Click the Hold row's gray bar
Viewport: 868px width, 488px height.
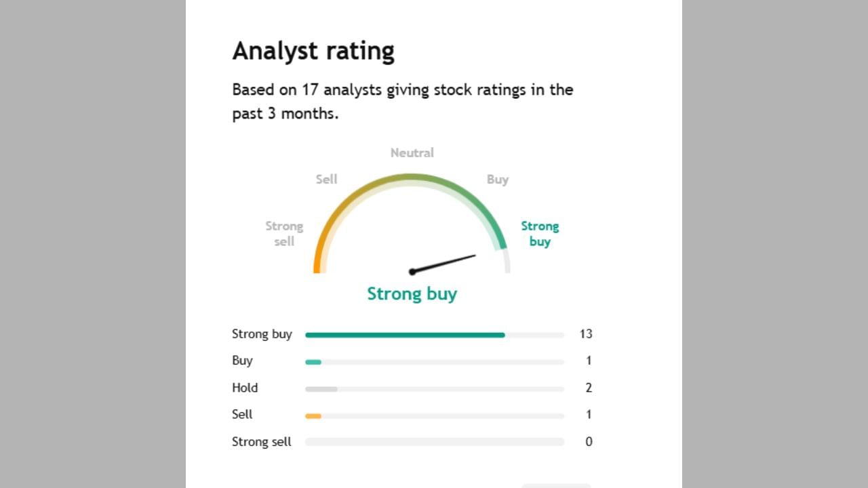tap(321, 389)
